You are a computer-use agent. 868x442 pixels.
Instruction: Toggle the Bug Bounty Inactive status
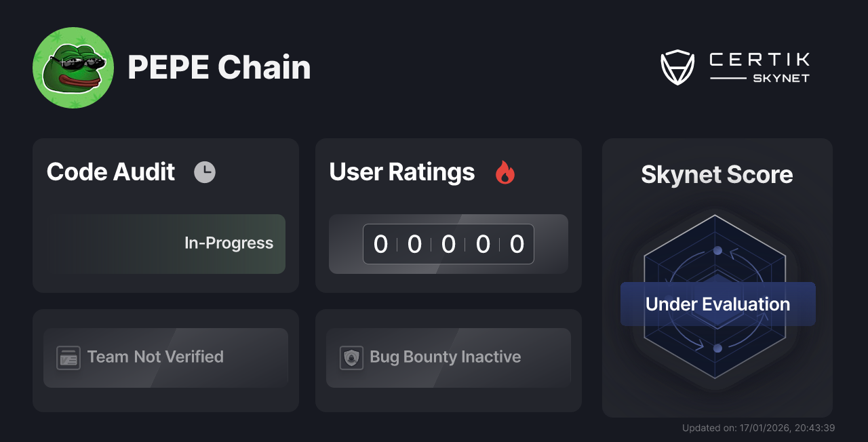[448, 357]
